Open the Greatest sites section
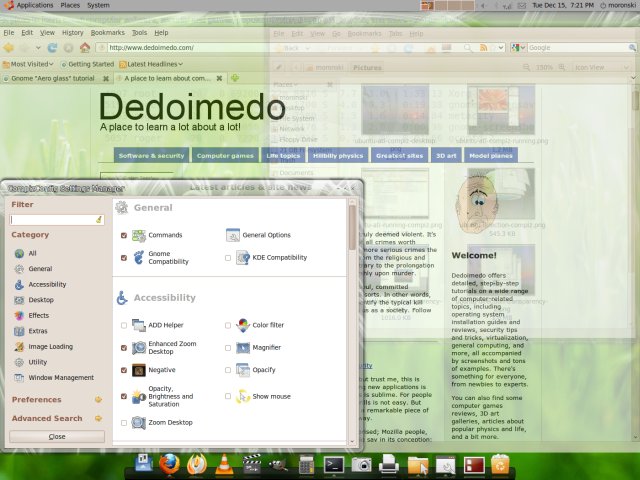The height and width of the screenshot is (480, 640). coord(400,156)
